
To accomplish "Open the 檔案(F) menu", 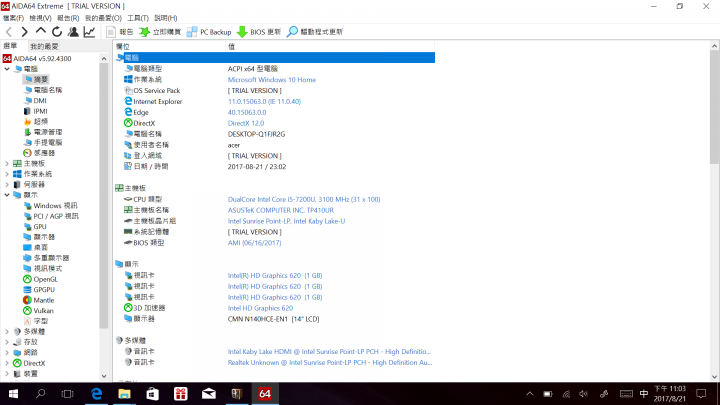I will point(13,18).
